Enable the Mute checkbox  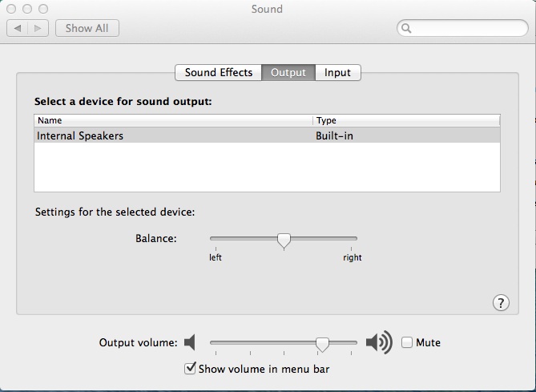coord(407,342)
